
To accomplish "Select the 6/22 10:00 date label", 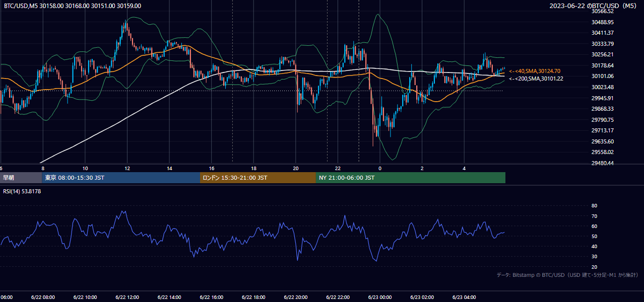I will 85,297.
